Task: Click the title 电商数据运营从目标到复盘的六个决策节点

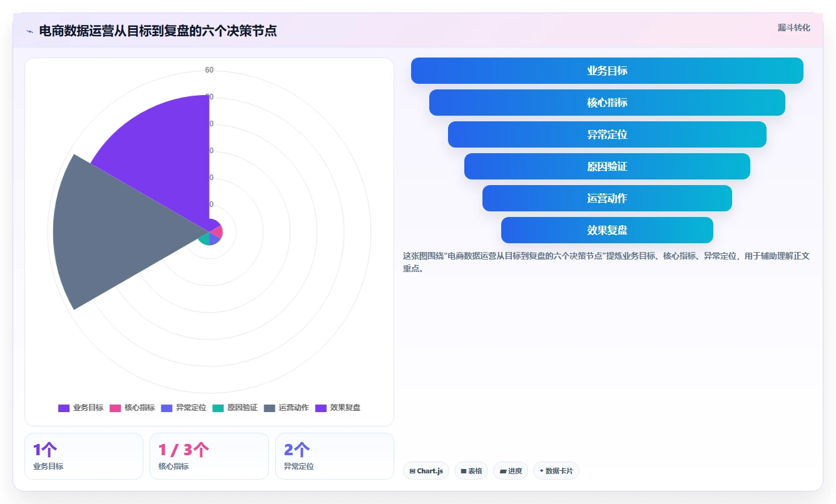Action: click(158, 31)
